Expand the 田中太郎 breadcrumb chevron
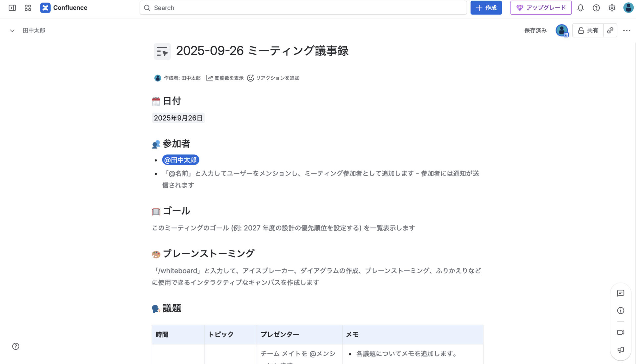636x364 pixels. pyautogui.click(x=12, y=30)
